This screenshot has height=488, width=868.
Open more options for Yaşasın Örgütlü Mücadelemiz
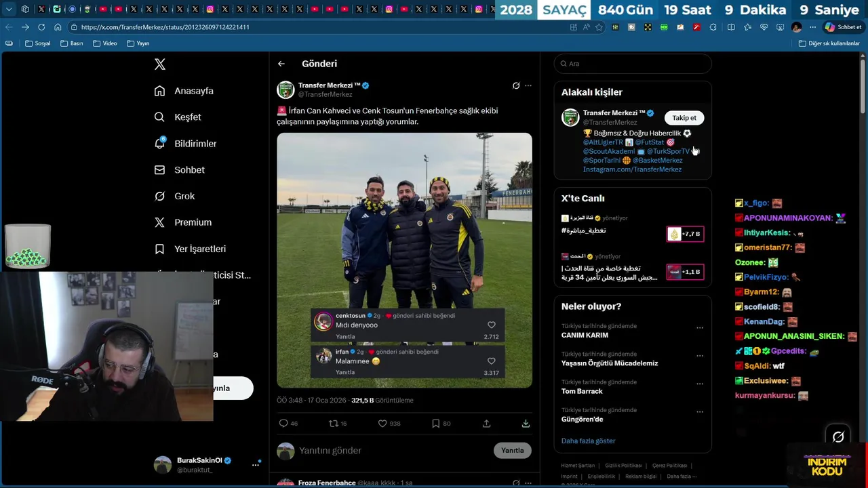click(x=700, y=355)
